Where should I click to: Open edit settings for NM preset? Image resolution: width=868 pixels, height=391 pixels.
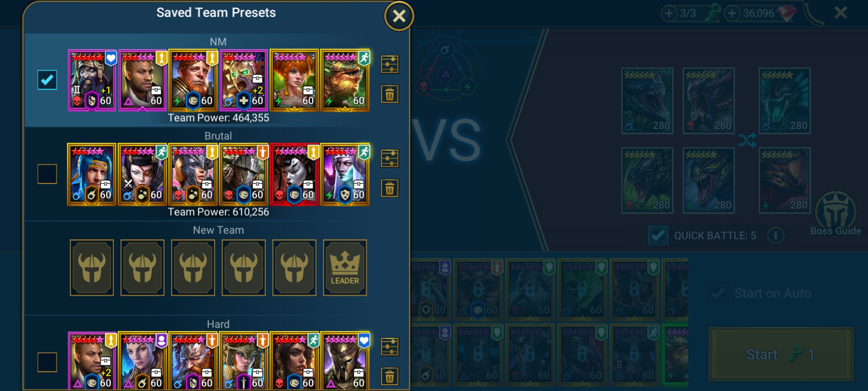coord(390,64)
